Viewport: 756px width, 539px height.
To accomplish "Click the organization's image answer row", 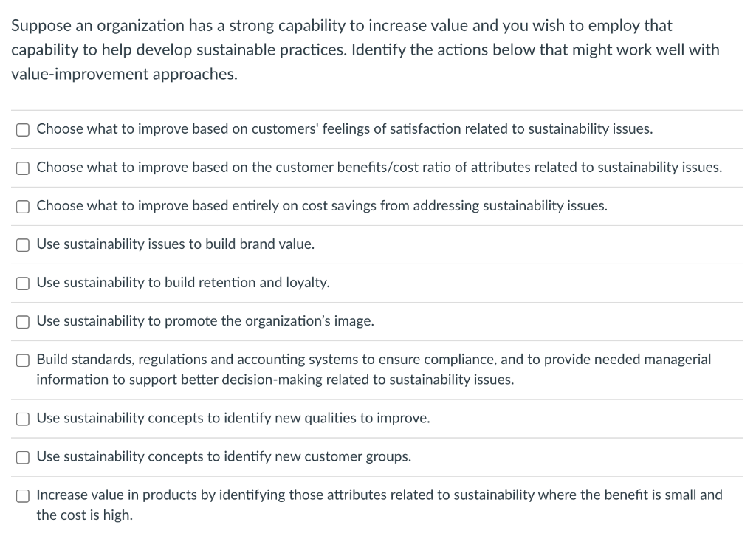I will pyautogui.click(x=204, y=320).
